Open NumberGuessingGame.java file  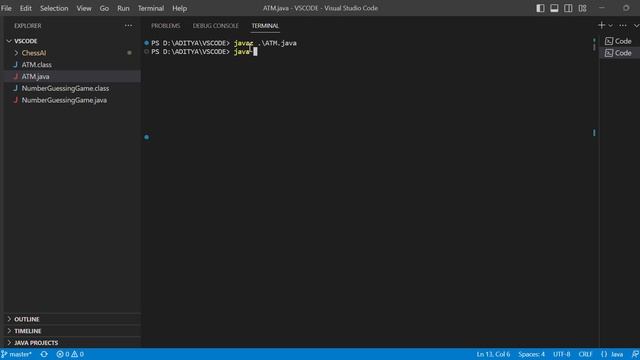(x=72, y=100)
